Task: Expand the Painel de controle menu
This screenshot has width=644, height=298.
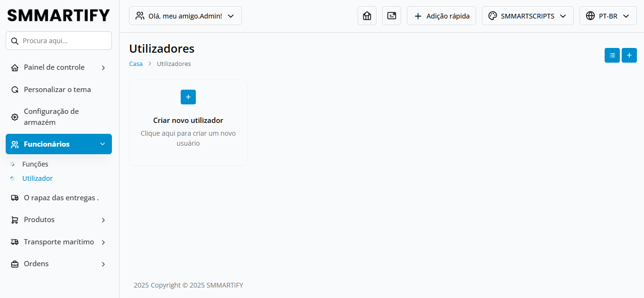Action: coord(59,67)
